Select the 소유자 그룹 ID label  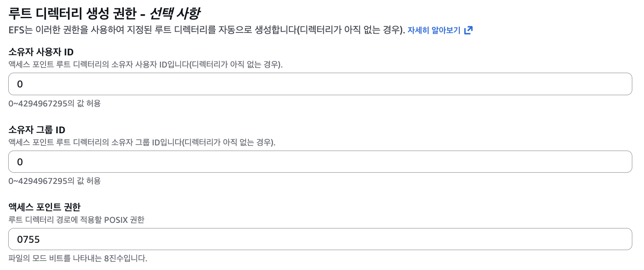click(x=37, y=130)
